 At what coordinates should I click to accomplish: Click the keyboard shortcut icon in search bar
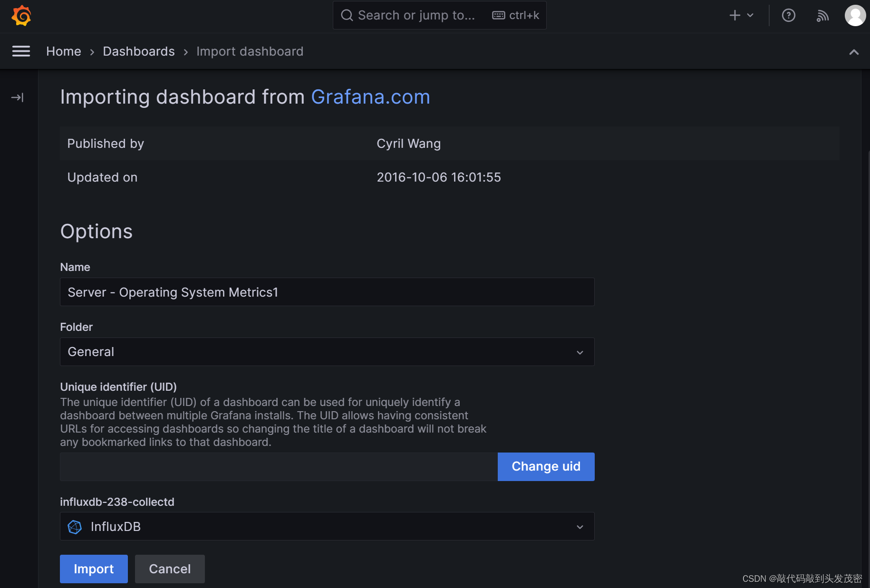499,15
